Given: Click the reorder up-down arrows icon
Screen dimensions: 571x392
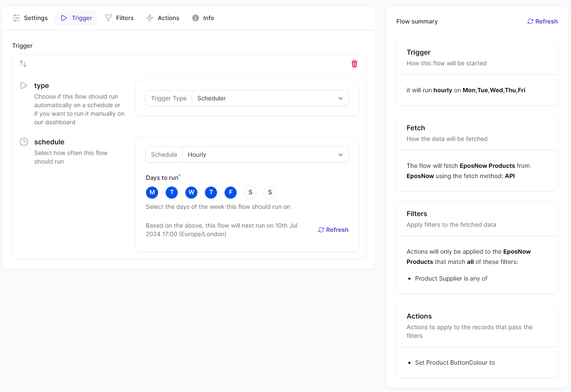Looking at the screenshot, I should click(x=23, y=64).
